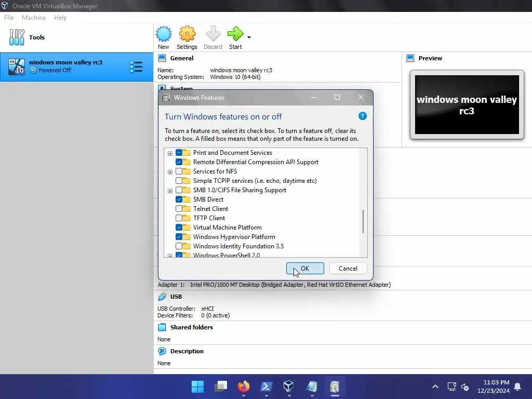This screenshot has width=532, height=399.
Task: Open the Start button dropdown arrow
Action: [x=249, y=37]
